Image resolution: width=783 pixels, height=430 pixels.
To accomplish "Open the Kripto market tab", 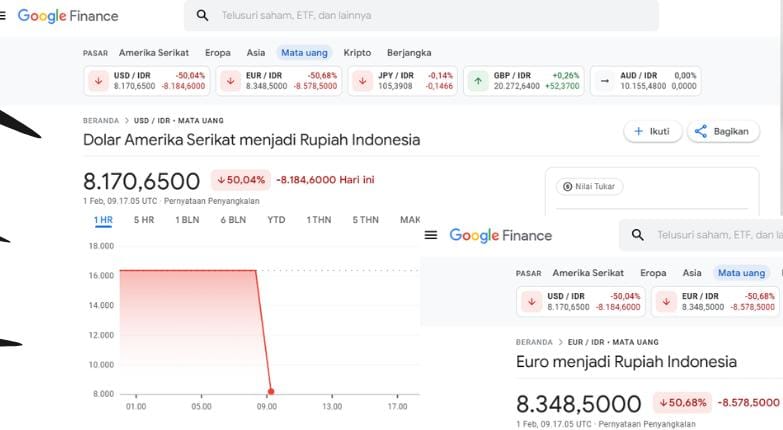I will tap(357, 52).
